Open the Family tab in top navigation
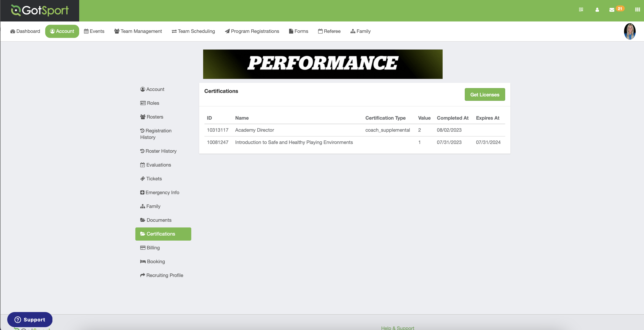Image resolution: width=644 pixels, height=330 pixels. pos(361,31)
